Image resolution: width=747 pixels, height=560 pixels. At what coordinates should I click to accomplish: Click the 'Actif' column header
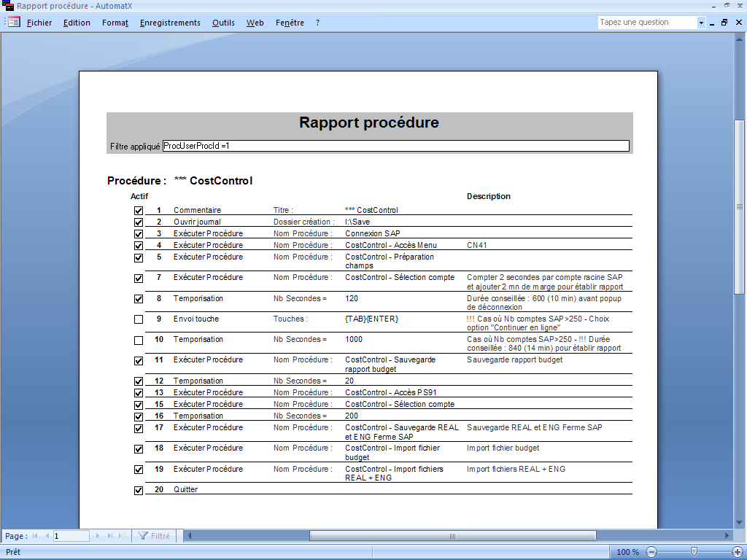point(139,196)
